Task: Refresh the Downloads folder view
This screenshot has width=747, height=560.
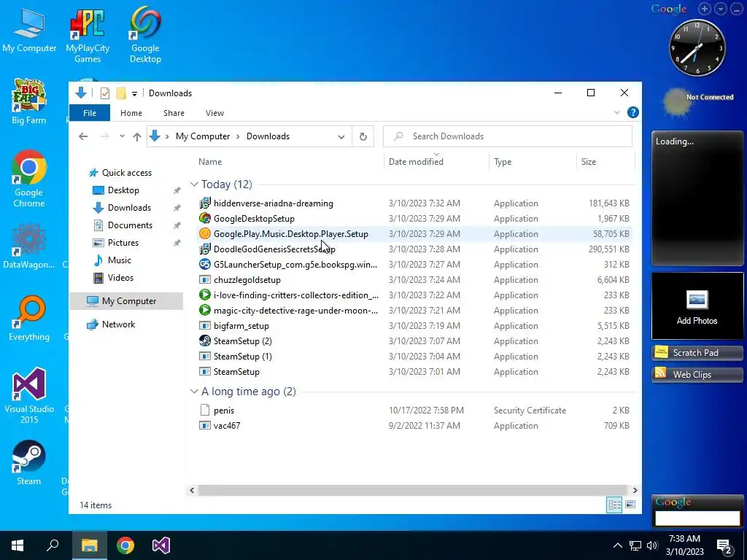Action: click(x=363, y=136)
